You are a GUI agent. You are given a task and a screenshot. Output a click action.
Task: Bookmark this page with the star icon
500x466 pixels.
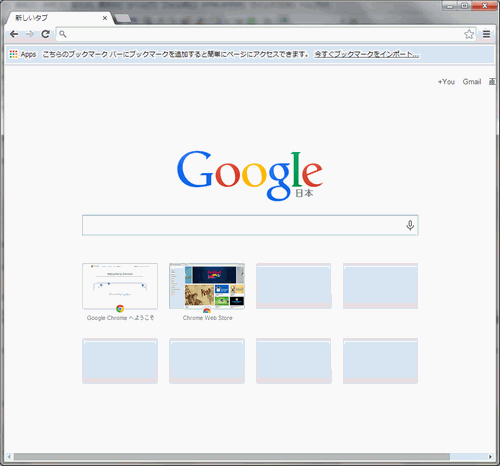pyautogui.click(x=469, y=34)
